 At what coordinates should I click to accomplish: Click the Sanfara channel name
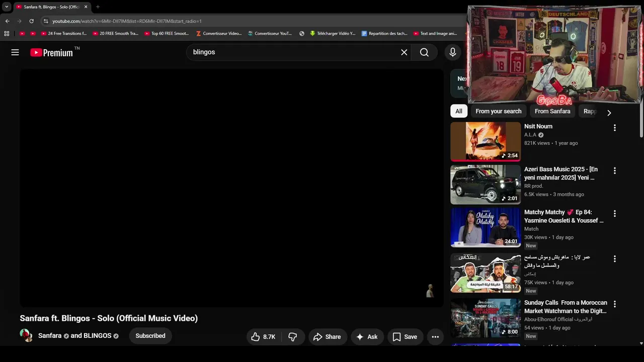tap(50, 336)
